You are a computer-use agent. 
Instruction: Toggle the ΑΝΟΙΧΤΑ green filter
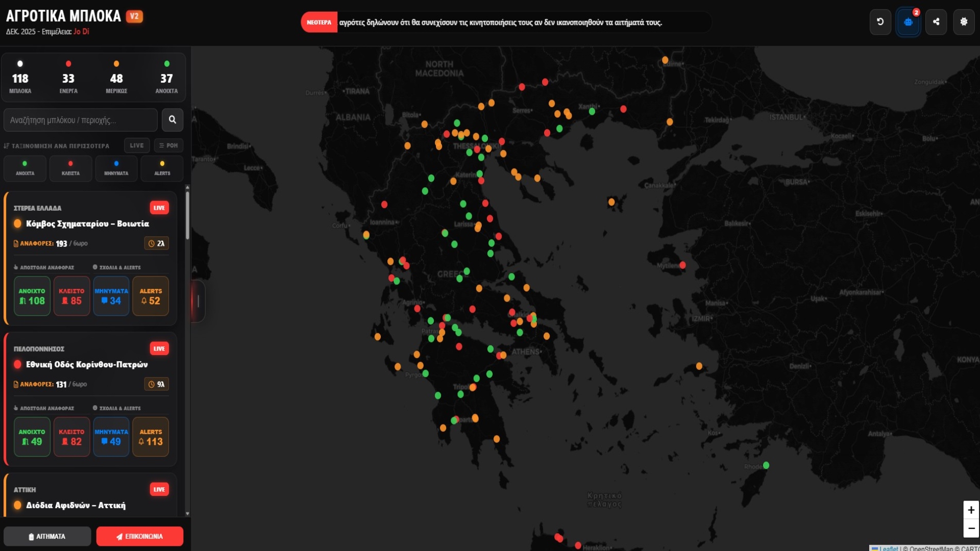(25, 168)
